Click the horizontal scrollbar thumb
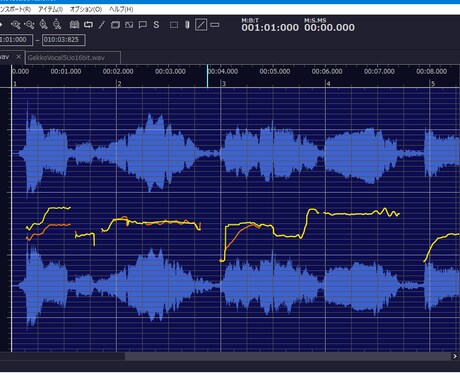Screen dimensions: 460x380 pos(288,356)
